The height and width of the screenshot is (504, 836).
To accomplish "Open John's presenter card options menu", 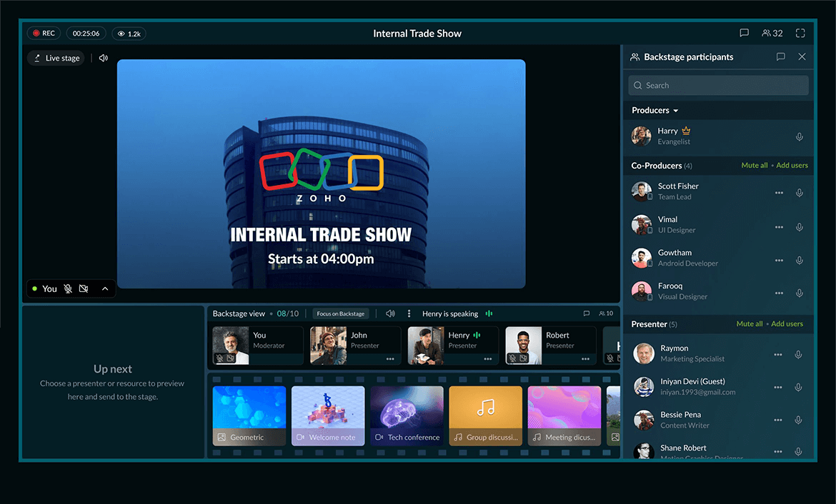I will pos(390,358).
